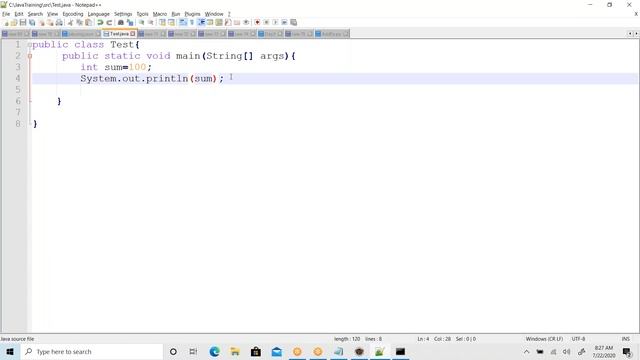This screenshot has height=360, width=640.
Task: Collapse the class fold marker on line 1
Action: pos(29,44)
